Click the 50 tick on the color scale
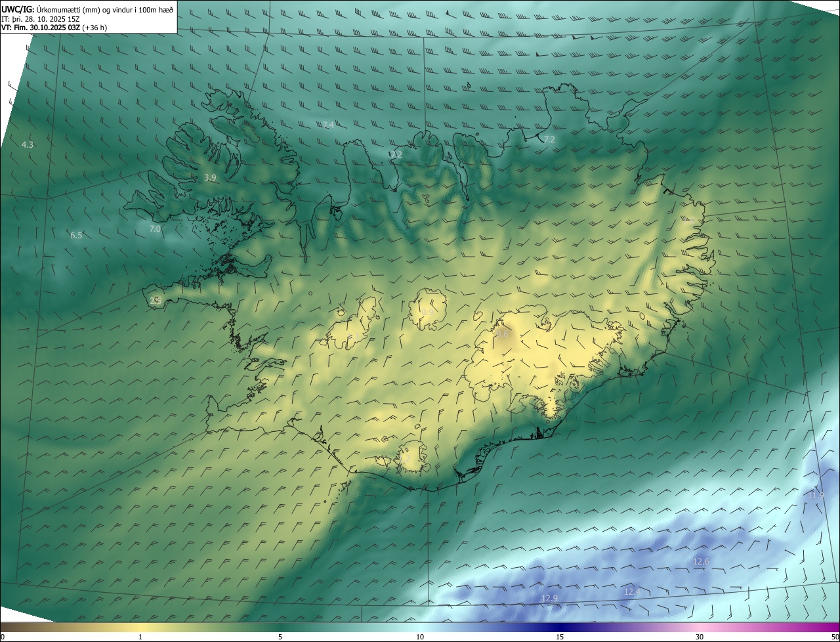 [835, 637]
